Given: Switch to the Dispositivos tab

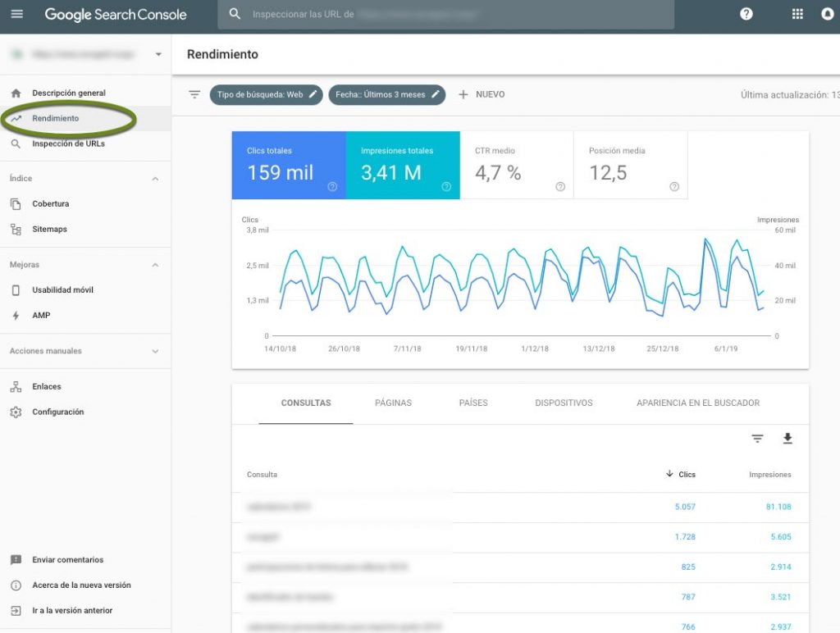Looking at the screenshot, I should tap(564, 403).
